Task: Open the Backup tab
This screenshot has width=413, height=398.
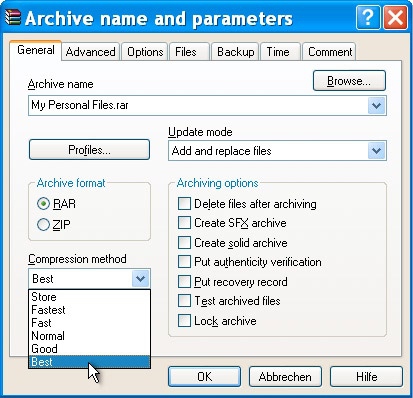Action: click(x=235, y=52)
